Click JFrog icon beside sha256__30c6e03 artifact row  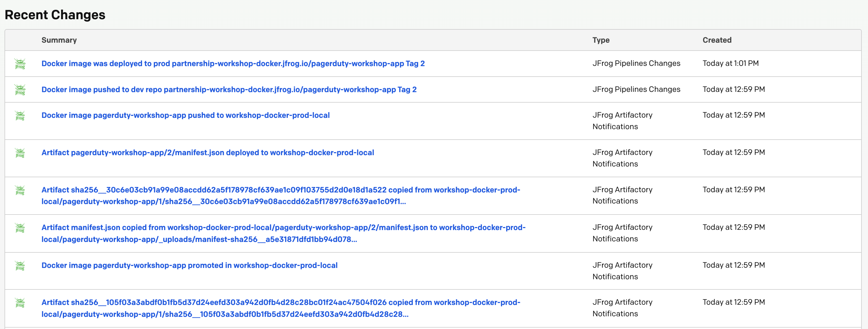[20, 190]
